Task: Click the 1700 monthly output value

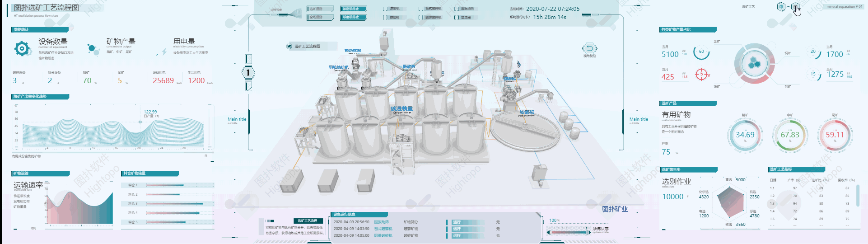Action: click(x=835, y=55)
